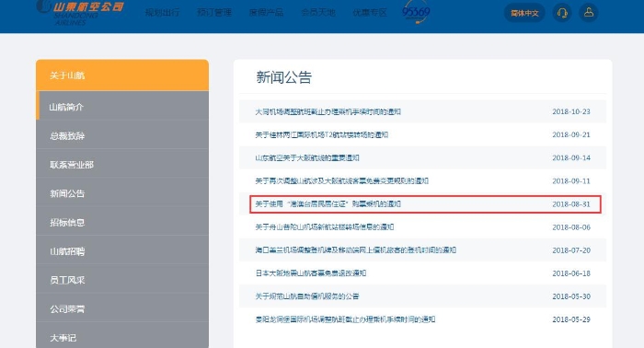Viewport: 644px width, 348px height.
Task: Open 山东航空关于大阪航线的重要通知
Action: 307,157
